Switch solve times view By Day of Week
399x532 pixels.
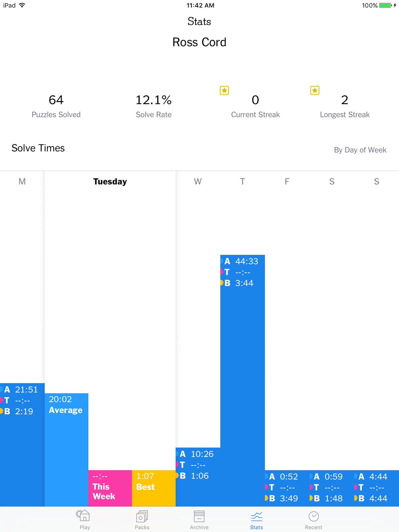[360, 150]
